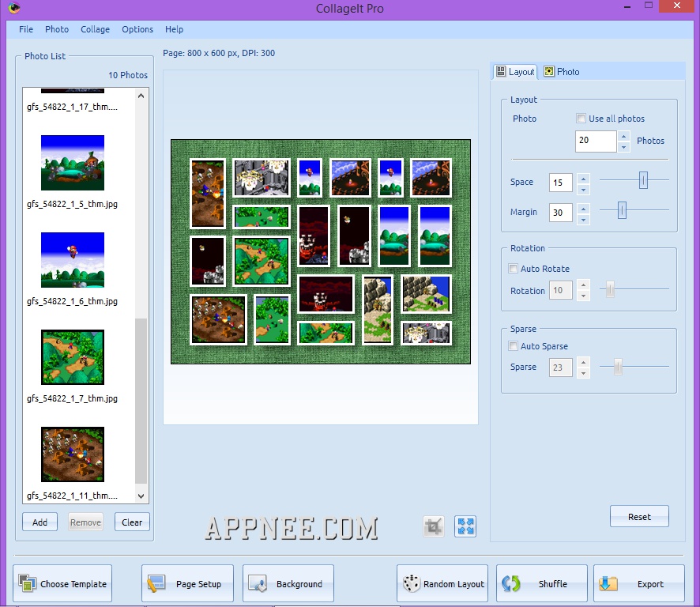Screen dimensions: 700x607
Task: Enable the Use all photos checkbox
Action: click(581, 119)
